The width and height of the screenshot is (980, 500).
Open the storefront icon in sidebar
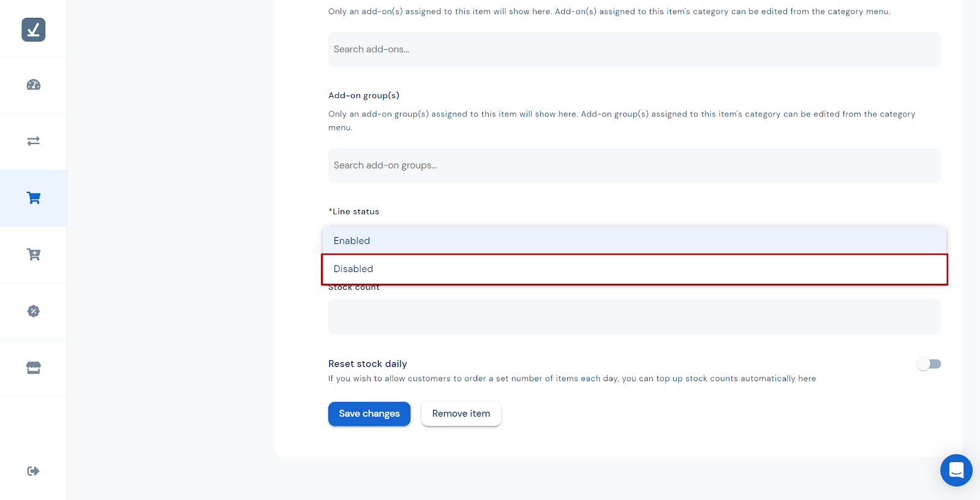(x=34, y=368)
